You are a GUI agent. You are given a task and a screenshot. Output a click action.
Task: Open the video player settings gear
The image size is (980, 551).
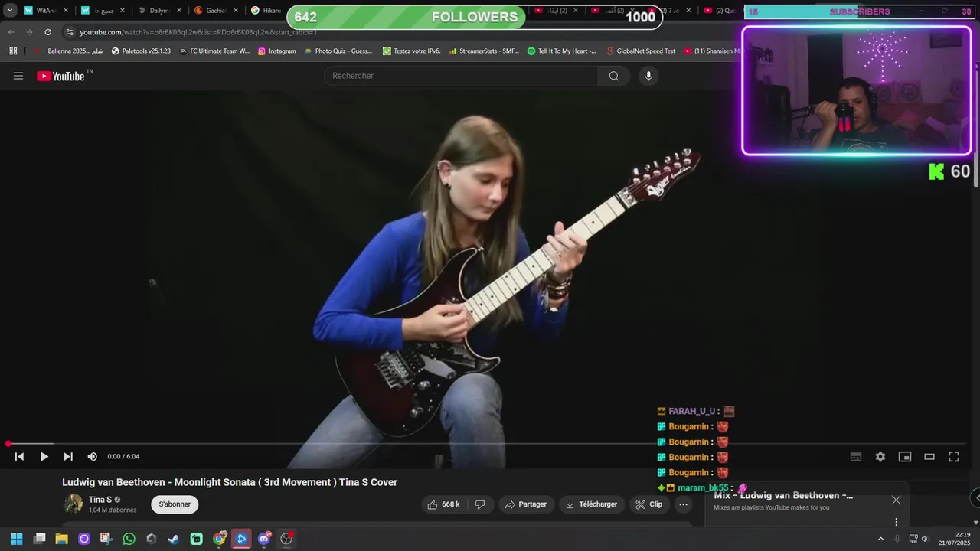pyautogui.click(x=880, y=456)
